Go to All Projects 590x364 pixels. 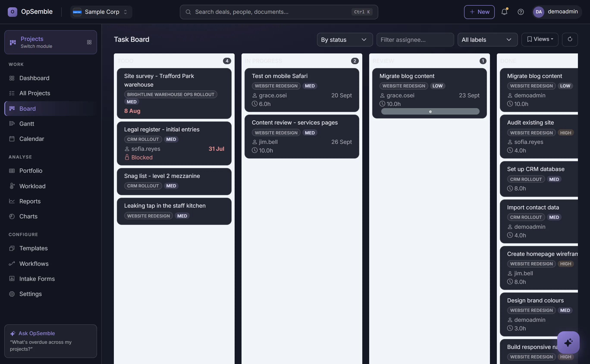point(51,93)
